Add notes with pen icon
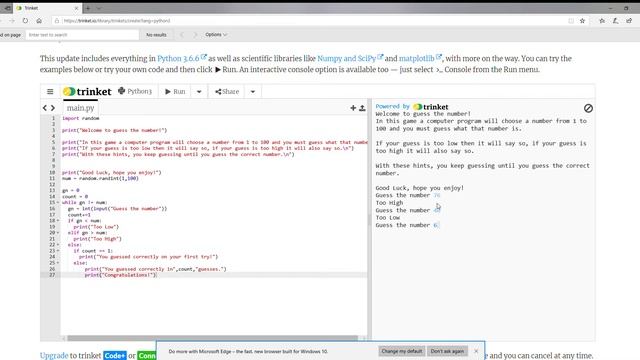Image resolution: width=640 pixels, height=360 pixels. pos(616,20)
